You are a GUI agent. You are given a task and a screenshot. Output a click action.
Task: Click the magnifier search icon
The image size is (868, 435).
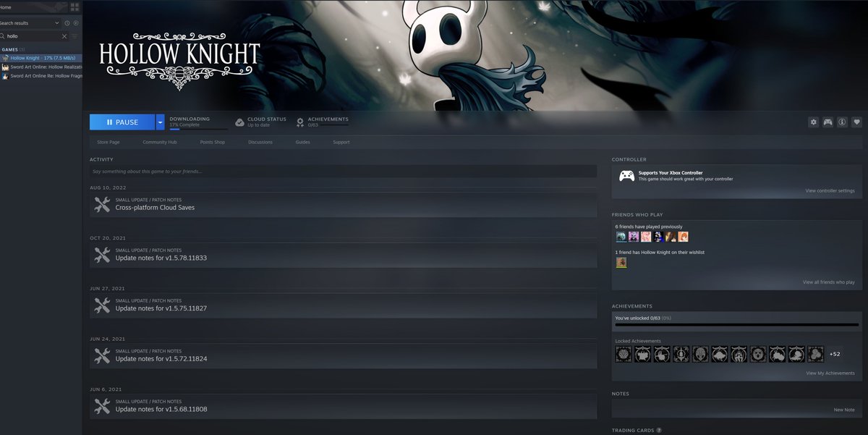[x=2, y=36]
